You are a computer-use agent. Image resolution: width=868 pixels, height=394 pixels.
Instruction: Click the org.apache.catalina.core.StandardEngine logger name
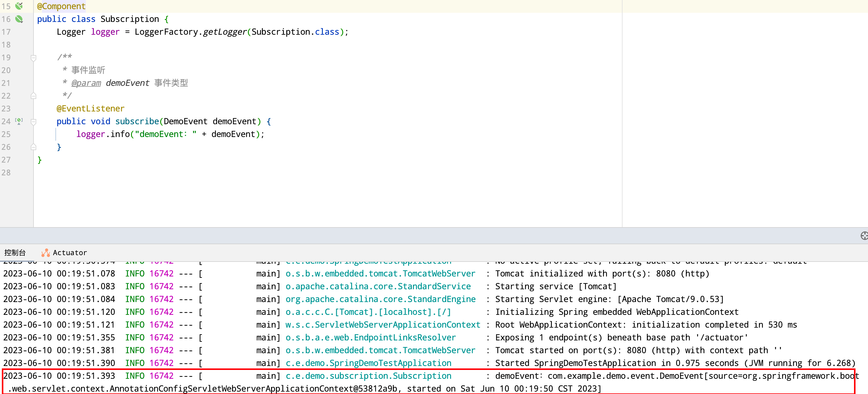coord(380,299)
